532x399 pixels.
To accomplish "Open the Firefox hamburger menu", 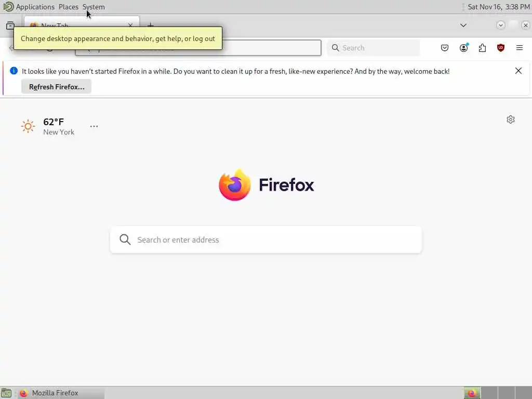I will pyautogui.click(x=519, y=48).
